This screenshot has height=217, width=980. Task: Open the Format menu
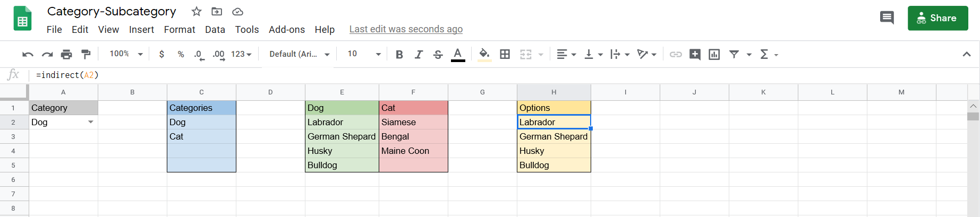(180, 30)
